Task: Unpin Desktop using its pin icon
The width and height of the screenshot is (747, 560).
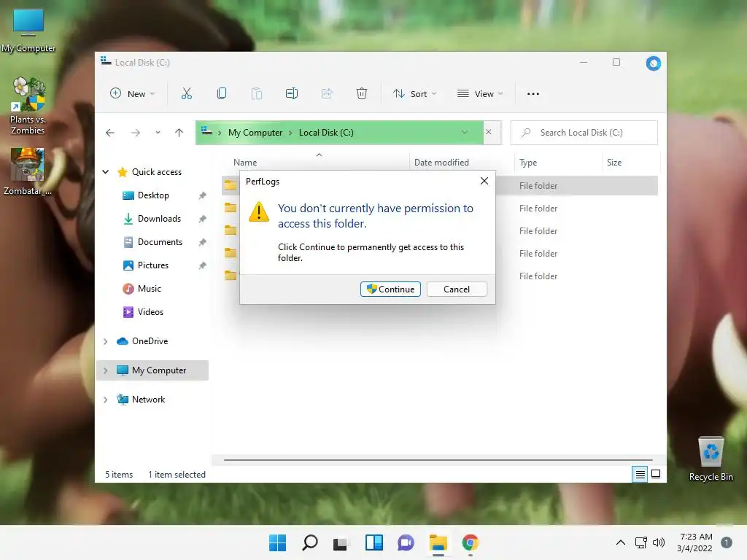Action: point(203,195)
